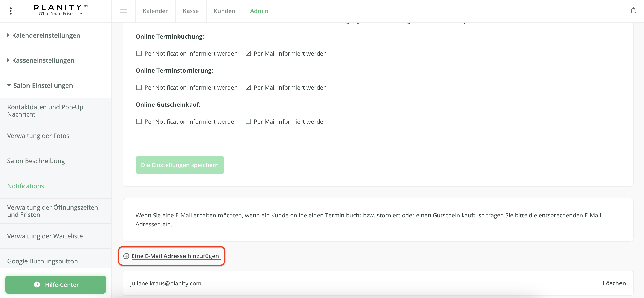The image size is (644, 298).
Task: Click the three-dot vertical menu icon
Action: (11, 11)
